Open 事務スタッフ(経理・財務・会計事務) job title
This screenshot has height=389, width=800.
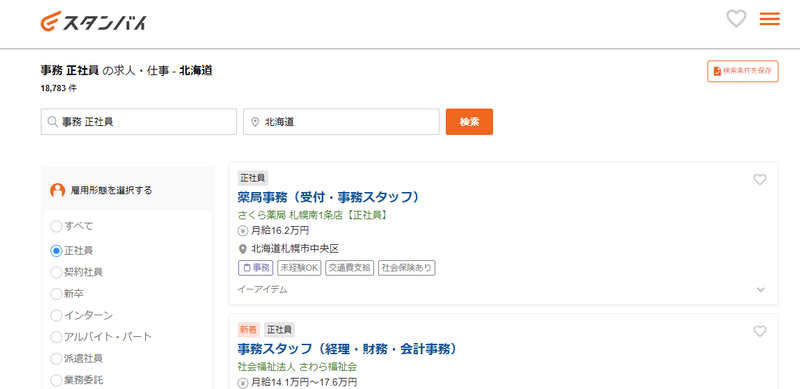coord(347,349)
